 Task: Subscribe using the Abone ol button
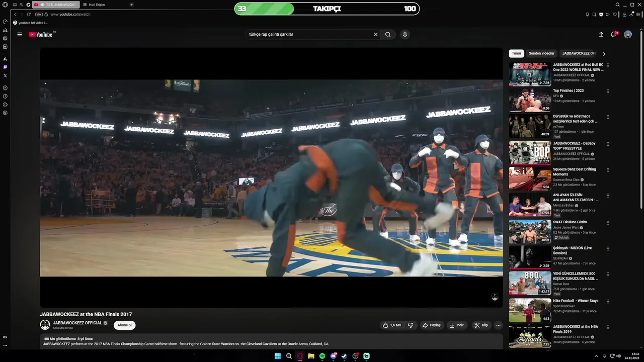tap(124, 325)
